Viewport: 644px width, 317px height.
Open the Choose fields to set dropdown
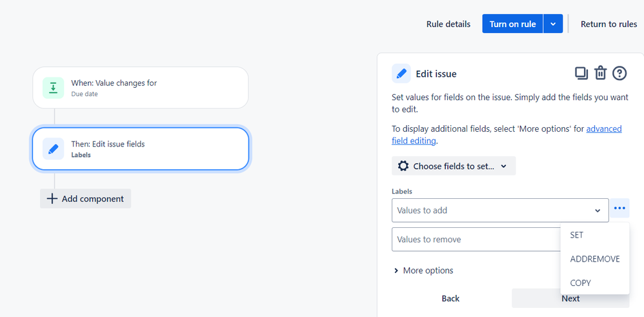(454, 166)
